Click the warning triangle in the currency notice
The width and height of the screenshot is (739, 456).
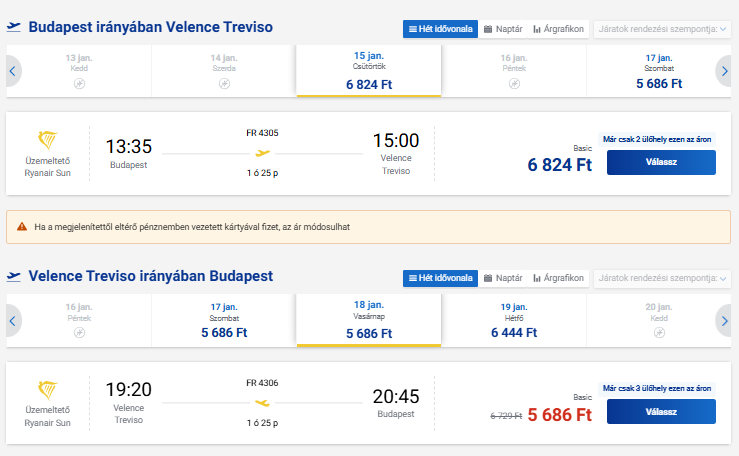22,227
